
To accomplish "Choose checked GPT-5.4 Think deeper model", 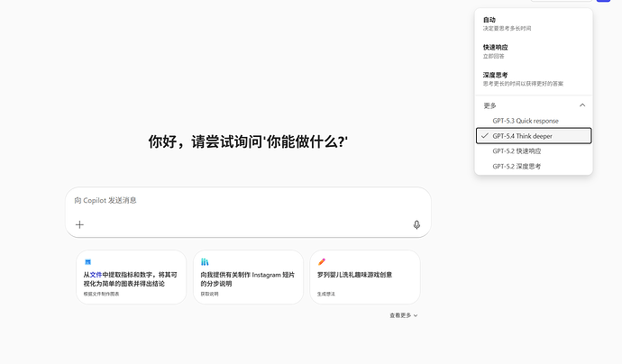I will point(534,136).
